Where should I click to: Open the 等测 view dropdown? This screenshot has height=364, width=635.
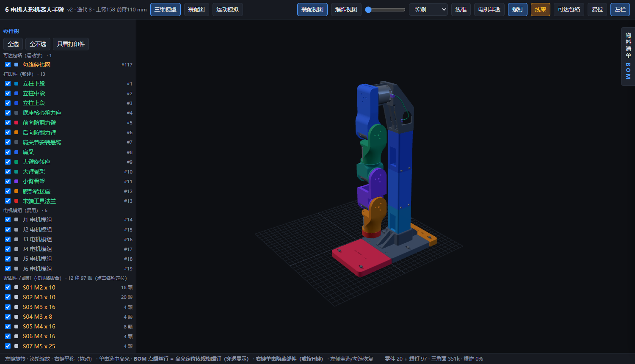point(428,9)
